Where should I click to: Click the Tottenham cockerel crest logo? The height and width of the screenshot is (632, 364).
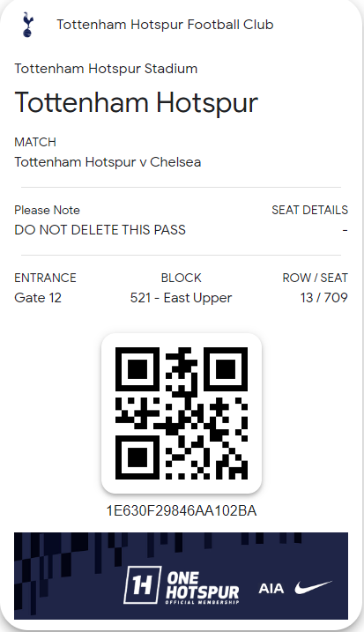[x=27, y=25]
